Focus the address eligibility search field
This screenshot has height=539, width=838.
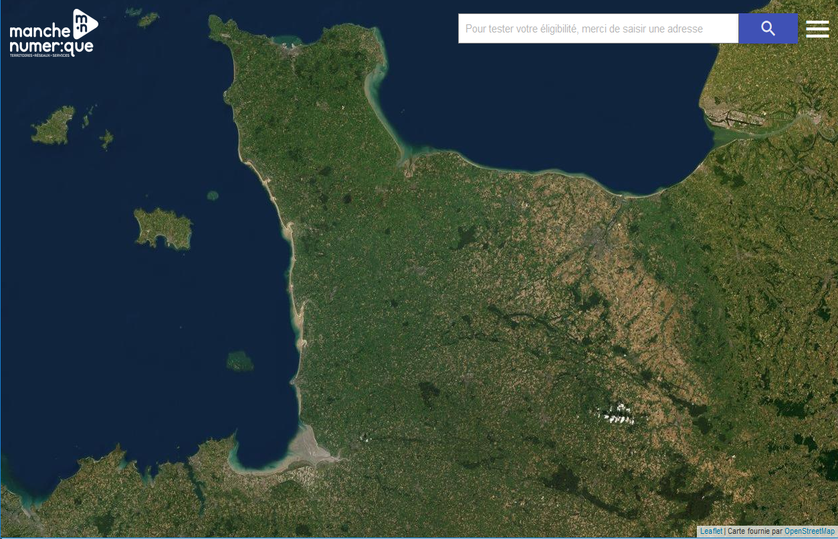tap(598, 29)
